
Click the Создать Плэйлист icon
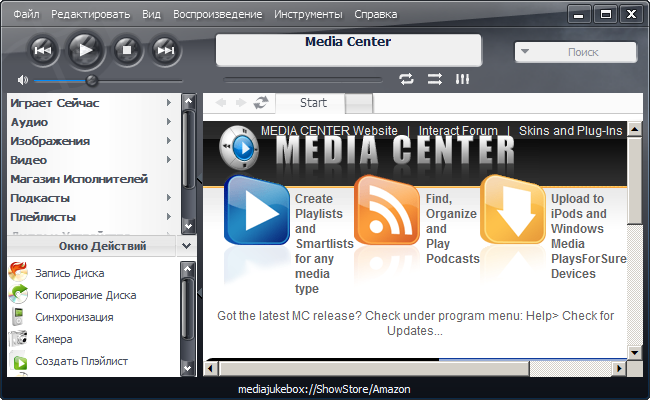pyautogui.click(x=19, y=361)
